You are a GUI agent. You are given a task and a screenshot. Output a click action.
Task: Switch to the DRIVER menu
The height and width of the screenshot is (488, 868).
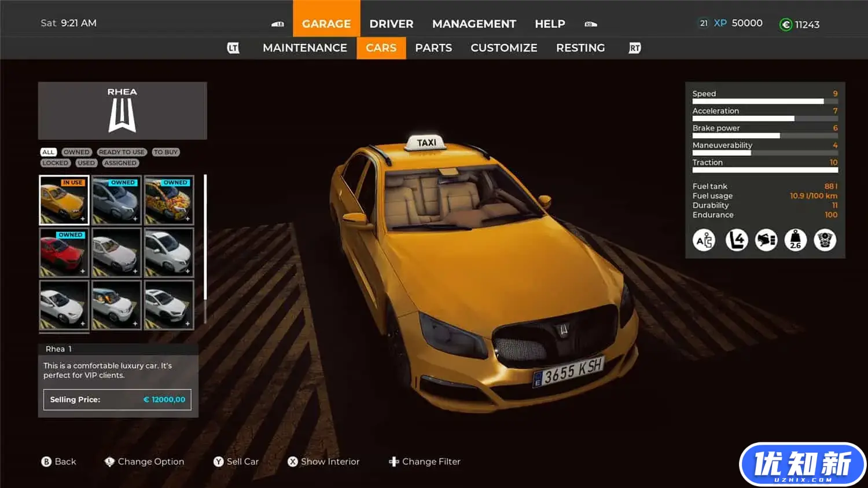coord(391,24)
